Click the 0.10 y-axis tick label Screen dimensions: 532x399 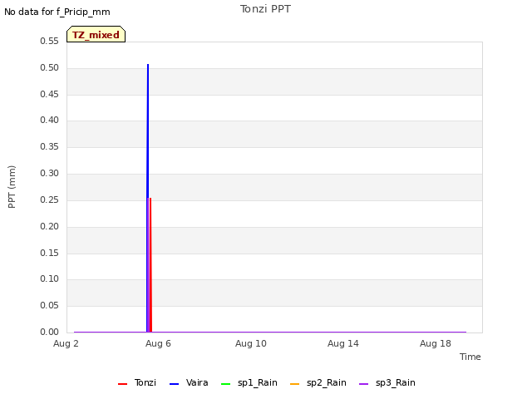[x=50, y=279]
